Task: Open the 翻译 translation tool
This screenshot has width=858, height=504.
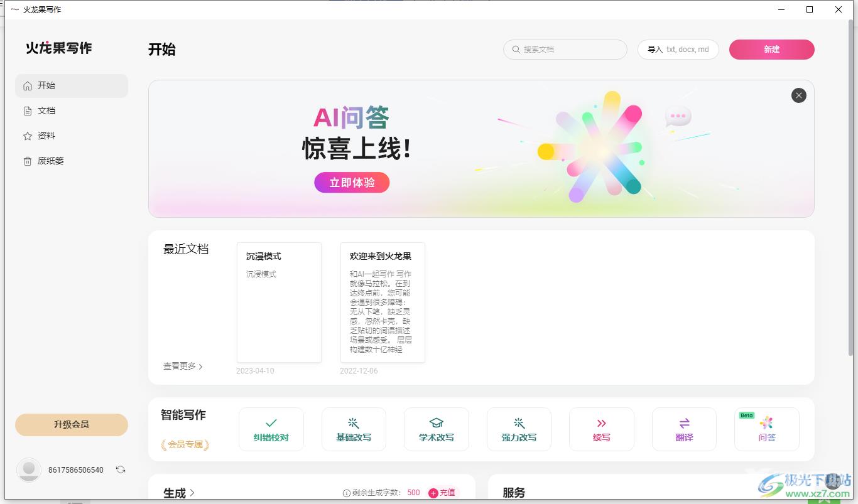Action: point(684,429)
